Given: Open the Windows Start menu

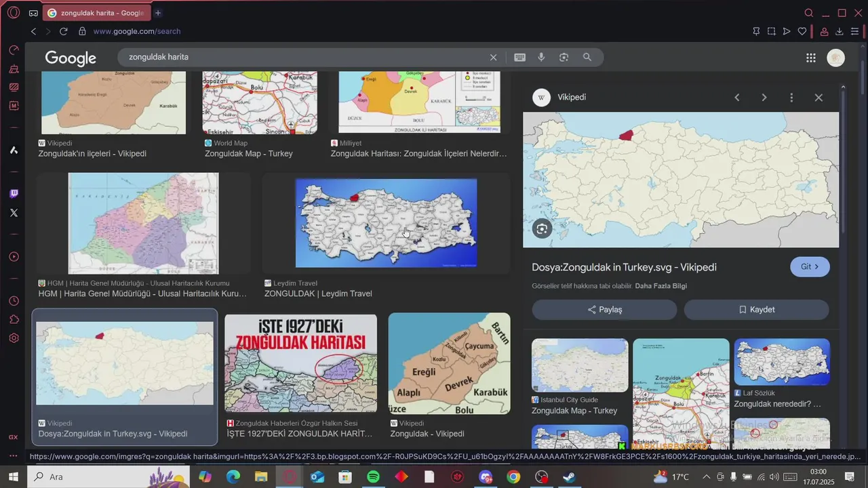Looking at the screenshot, I should pos(13,476).
